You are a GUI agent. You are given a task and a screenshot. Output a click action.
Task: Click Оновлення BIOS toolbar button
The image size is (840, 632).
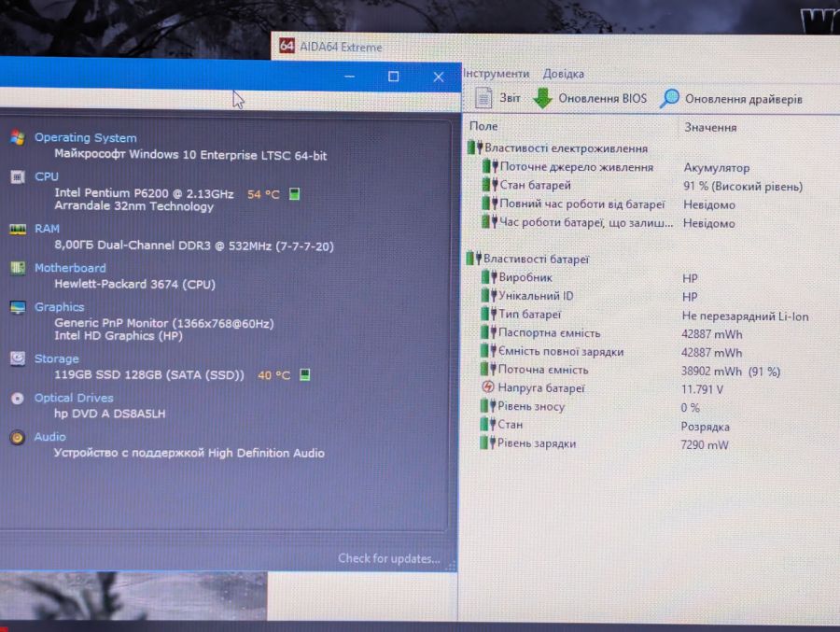click(591, 98)
